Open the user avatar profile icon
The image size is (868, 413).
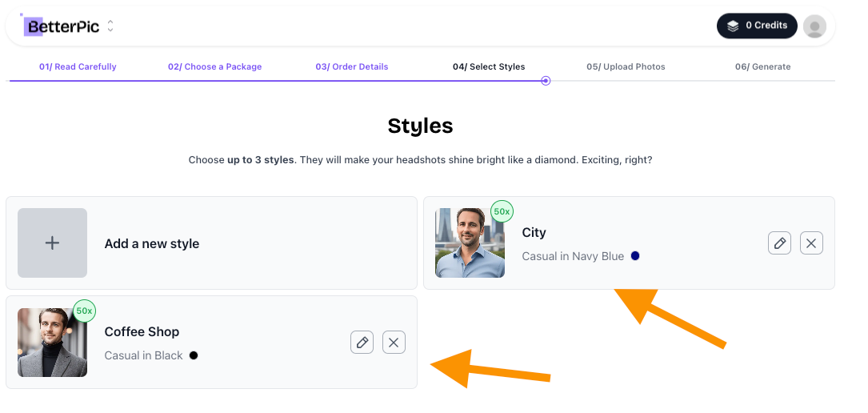[815, 26]
